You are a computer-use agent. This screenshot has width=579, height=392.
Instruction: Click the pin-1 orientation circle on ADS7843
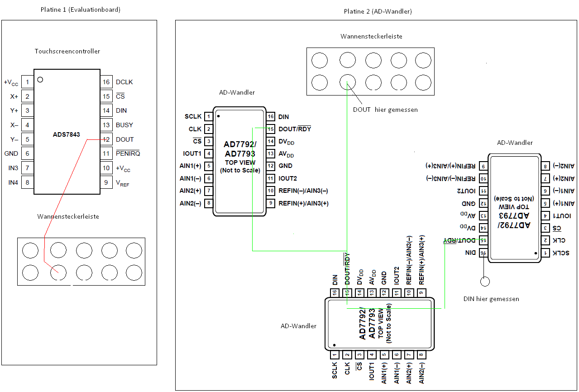40,80
